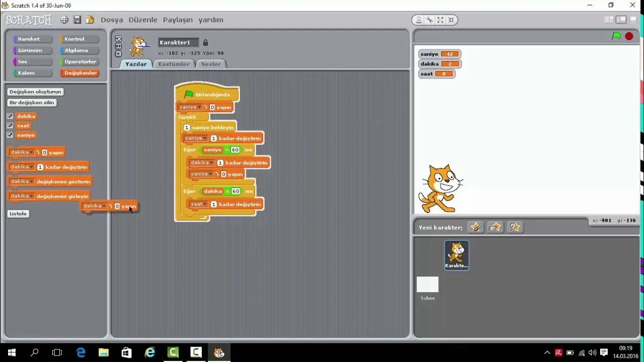Click the Karakter1 sprite name field
Screen dimensions: 644x362
(x=179, y=43)
